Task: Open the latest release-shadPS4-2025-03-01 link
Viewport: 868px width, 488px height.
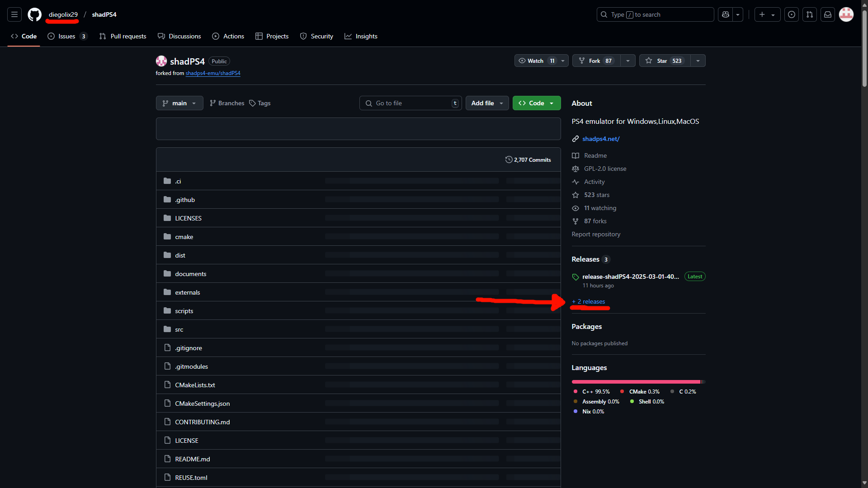Action: [x=631, y=277]
